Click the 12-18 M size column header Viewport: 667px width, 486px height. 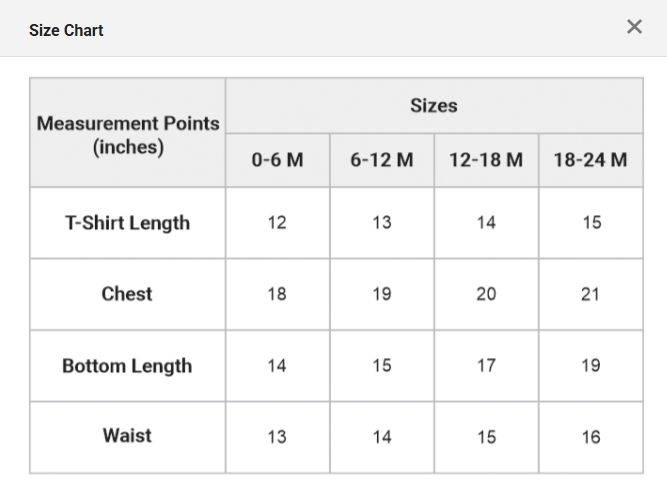pyautogui.click(x=486, y=160)
